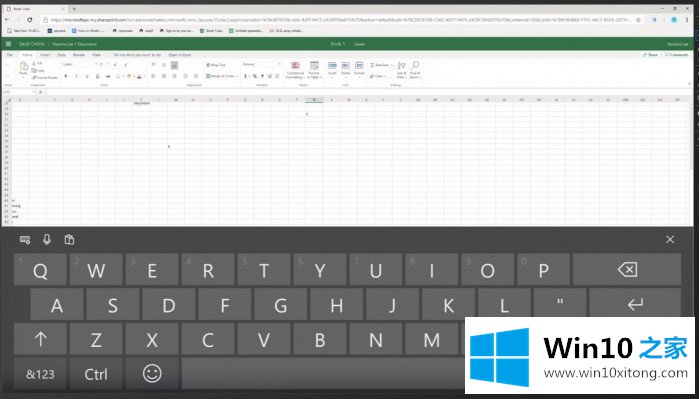The image size is (700, 399).
Task: Open a new browser tab
Action: point(74,8)
